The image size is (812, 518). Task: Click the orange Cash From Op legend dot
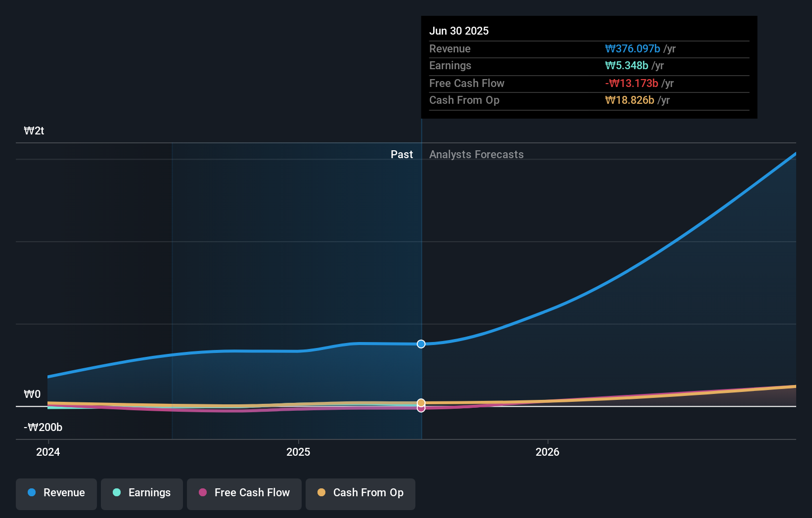[x=321, y=493]
